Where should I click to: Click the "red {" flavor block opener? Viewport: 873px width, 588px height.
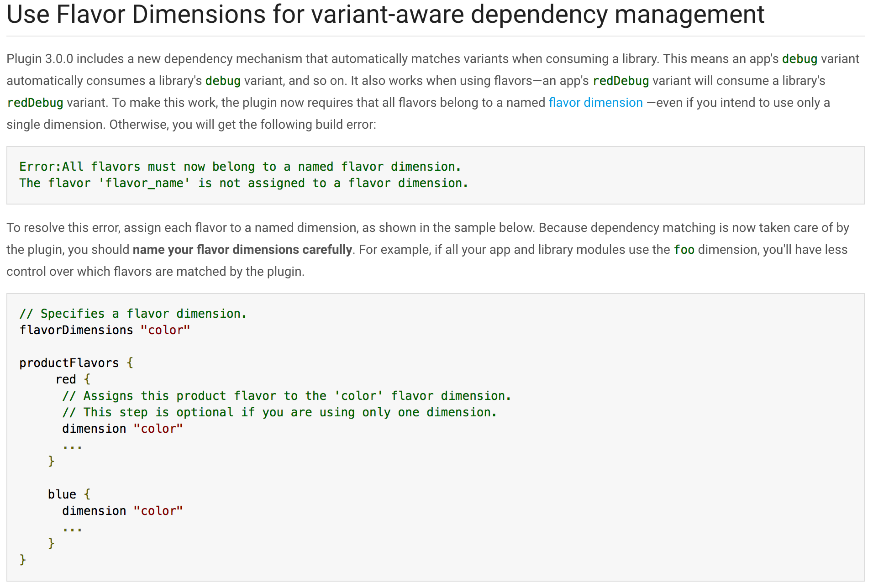[73, 379]
